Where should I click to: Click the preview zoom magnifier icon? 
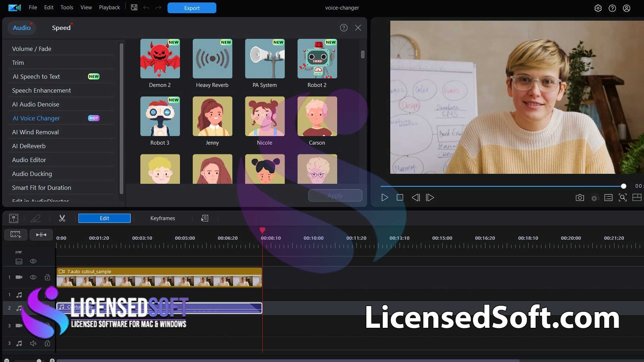point(623,197)
